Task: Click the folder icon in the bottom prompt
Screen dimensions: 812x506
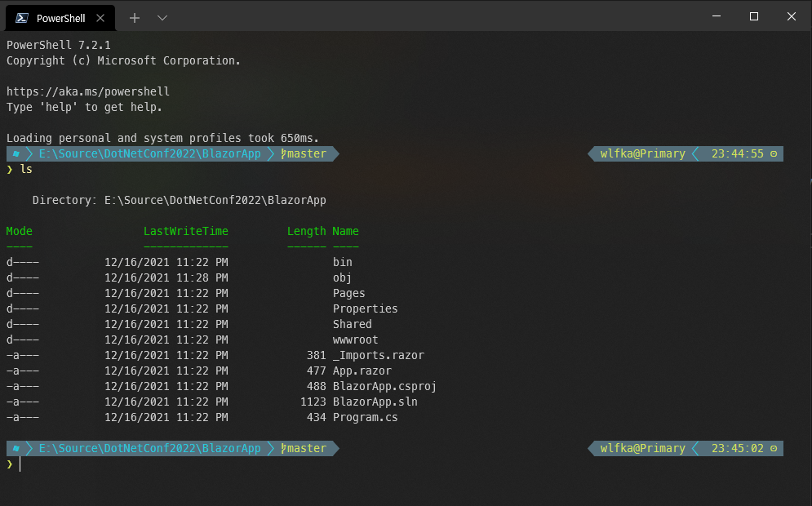Action: pos(16,449)
